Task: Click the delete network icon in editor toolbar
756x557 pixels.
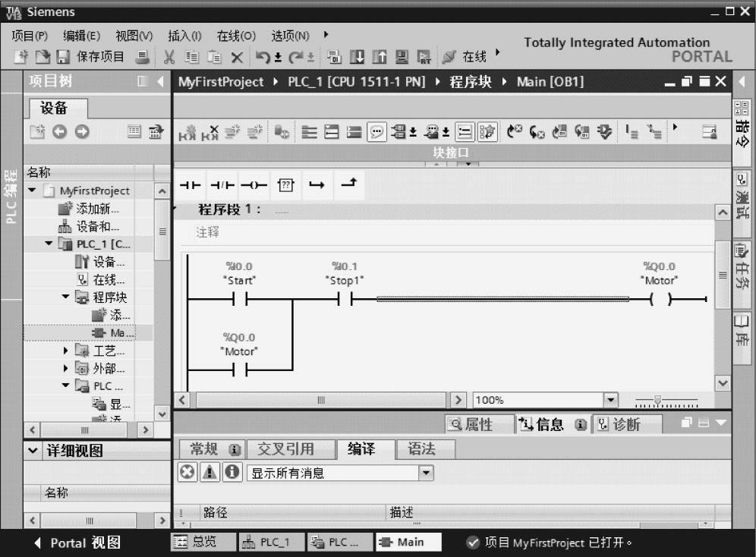Action: tap(209, 132)
